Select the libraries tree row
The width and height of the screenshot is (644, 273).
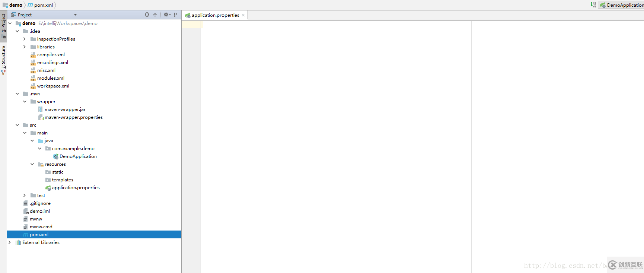(94, 47)
